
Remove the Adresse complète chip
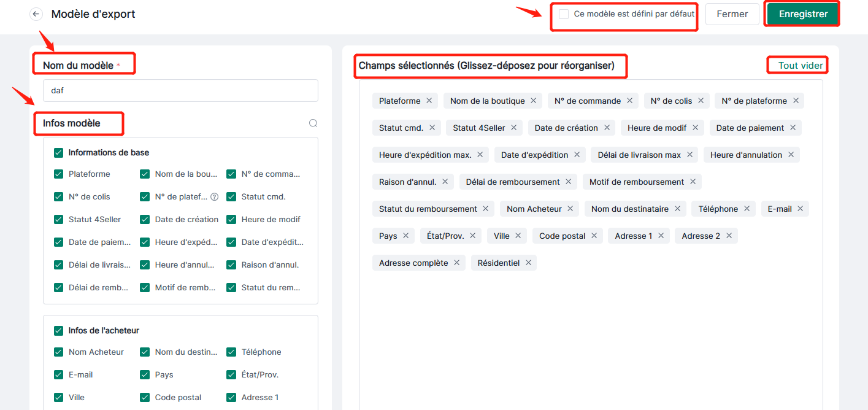(x=456, y=263)
